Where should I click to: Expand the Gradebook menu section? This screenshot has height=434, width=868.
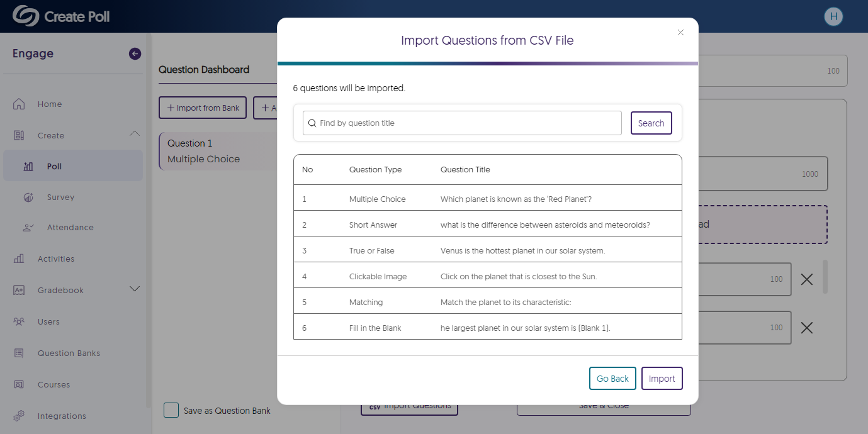pyautogui.click(x=134, y=289)
